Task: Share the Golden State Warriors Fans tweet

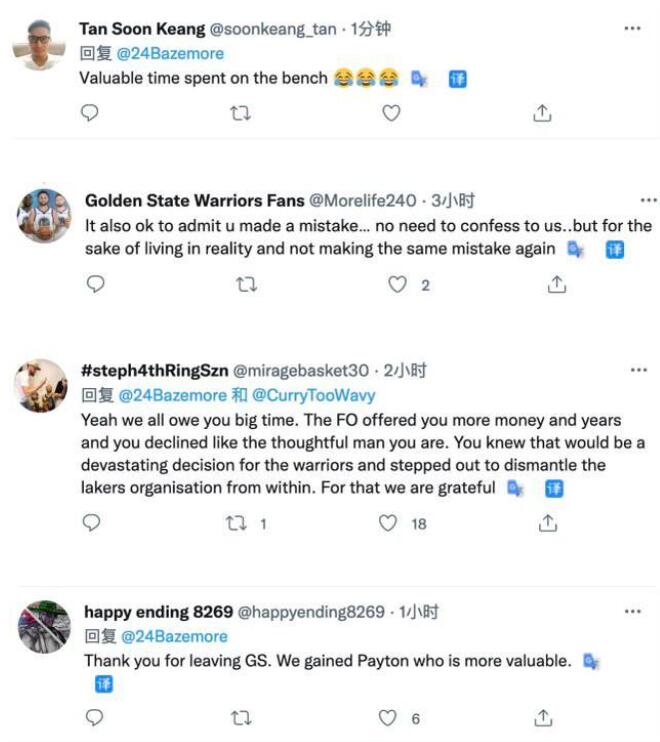Action: pos(556,285)
